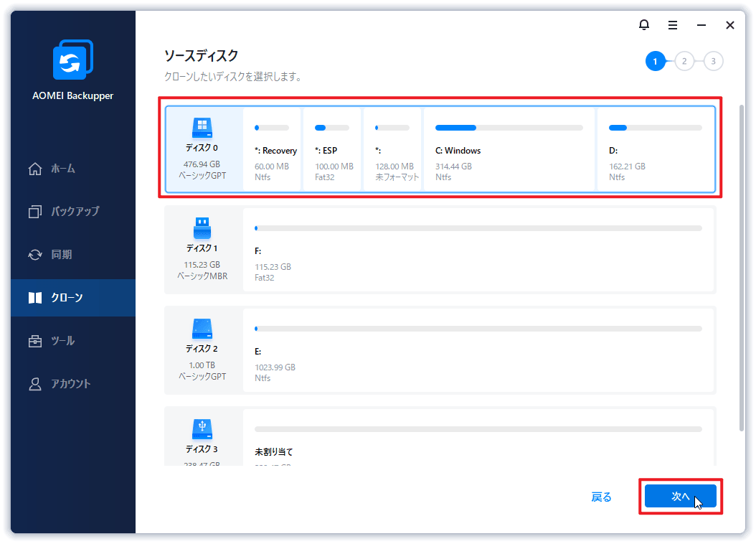This screenshot has height=544, width=756.
Task: Select the ディスク 1 USB drive icon
Action: (x=202, y=228)
